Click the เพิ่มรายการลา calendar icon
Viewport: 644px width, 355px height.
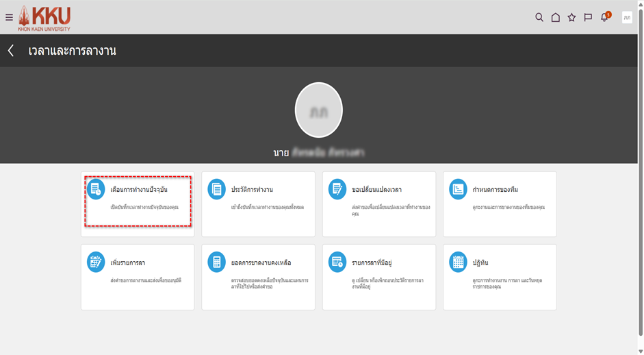96,262
